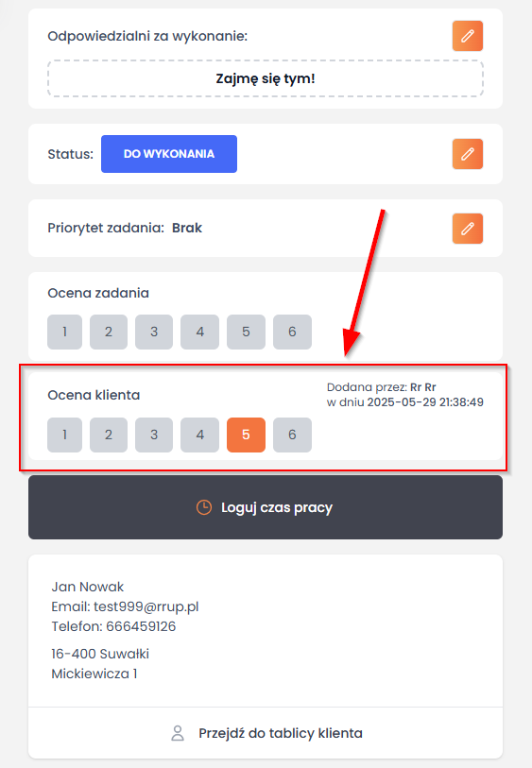Click the clock icon on Loguj czas pracy

[204, 507]
